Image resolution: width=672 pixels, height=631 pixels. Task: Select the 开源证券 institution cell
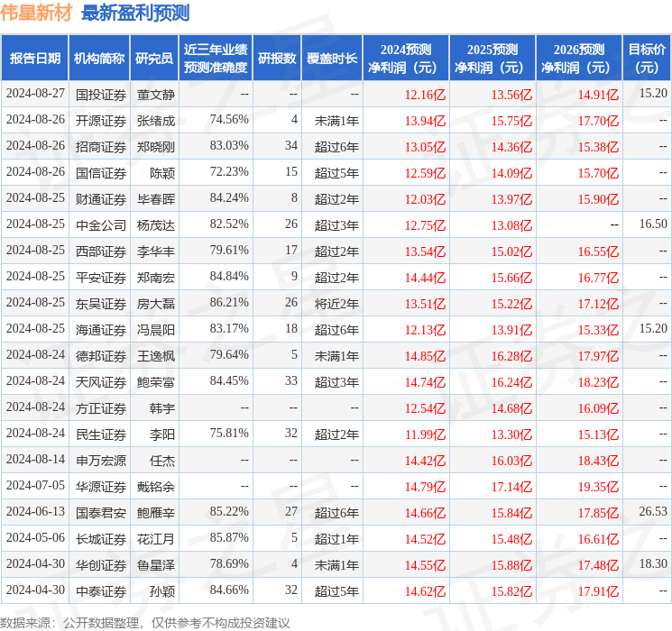101,121
